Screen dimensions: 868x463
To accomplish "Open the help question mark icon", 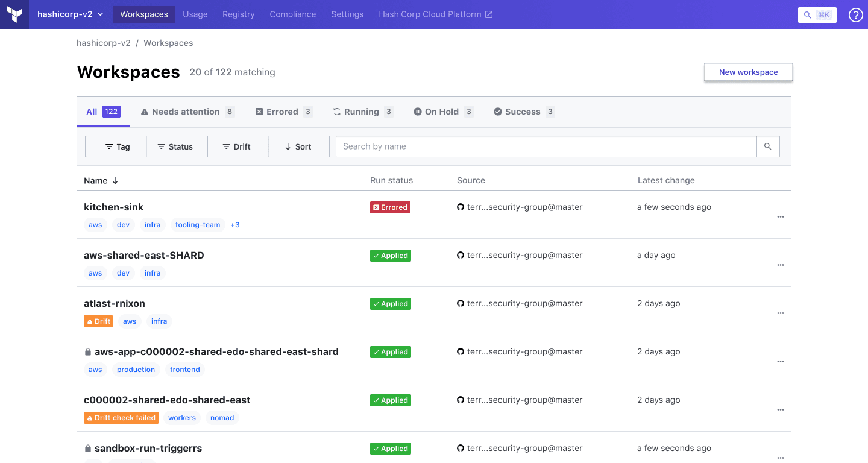I will (855, 15).
